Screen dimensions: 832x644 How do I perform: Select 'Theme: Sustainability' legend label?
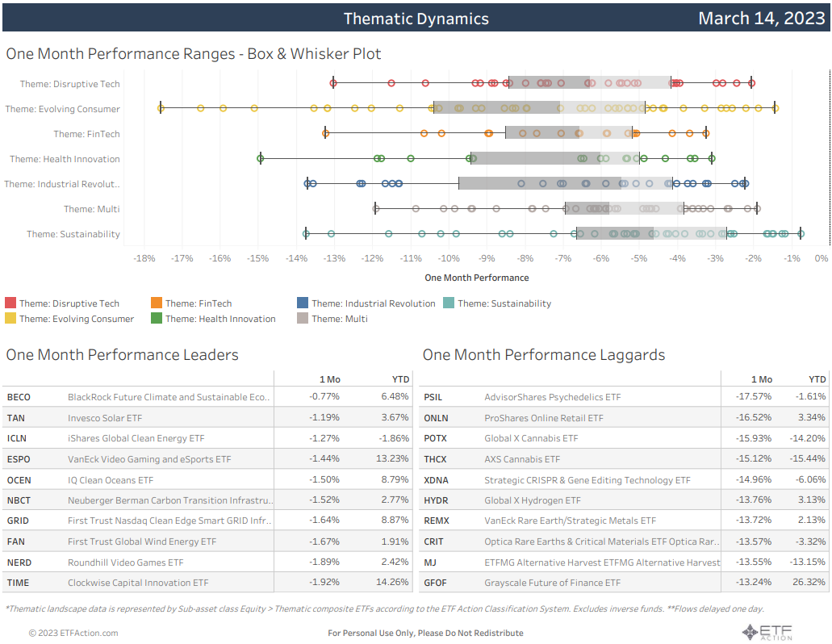click(x=504, y=303)
